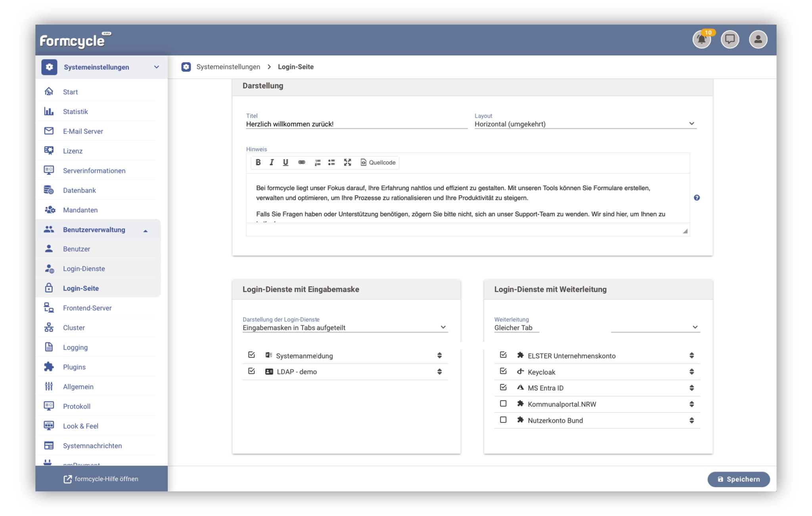812x516 pixels.
Task: Insert numbered list in Hinweis editor
Action: tap(318, 162)
